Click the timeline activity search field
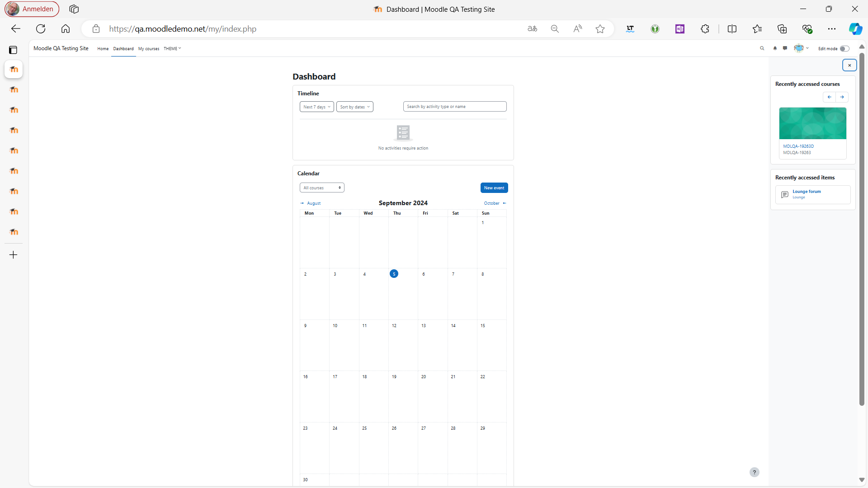This screenshot has height=488, width=868. coord(454,107)
